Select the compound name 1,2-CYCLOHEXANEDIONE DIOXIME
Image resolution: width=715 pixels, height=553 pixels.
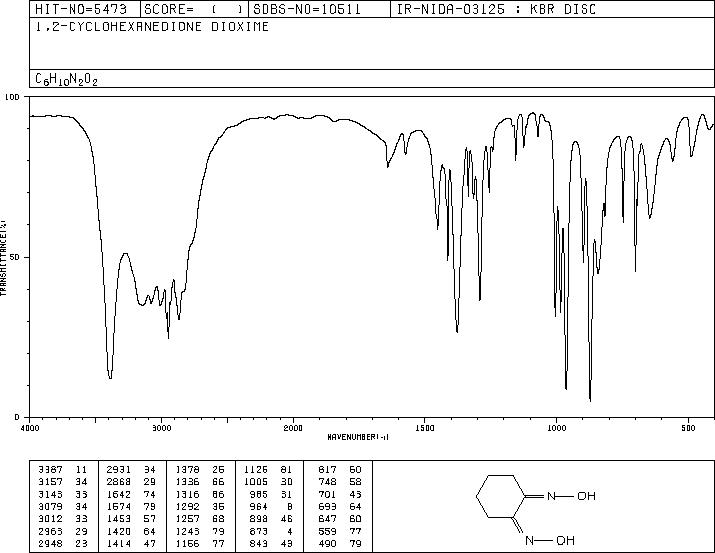pyautogui.click(x=152, y=27)
